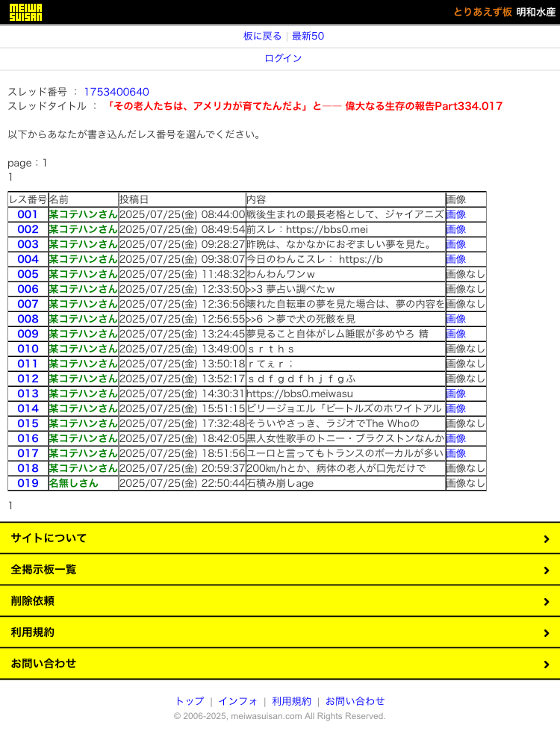Screen dimensions: 560x737
Task: Open 画像 link for post 002
Action: click(456, 229)
